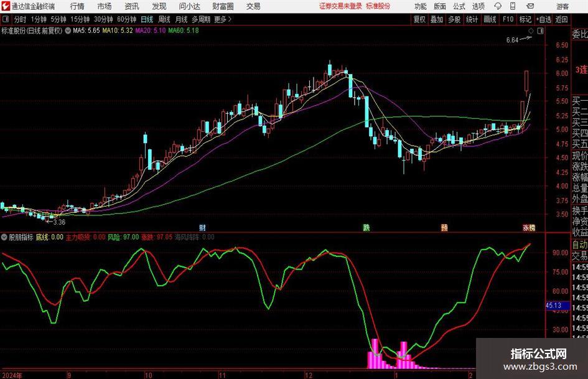The height and width of the screenshot is (379, 588).
Task: Click the 2024年 date axis label
Action: point(12,375)
